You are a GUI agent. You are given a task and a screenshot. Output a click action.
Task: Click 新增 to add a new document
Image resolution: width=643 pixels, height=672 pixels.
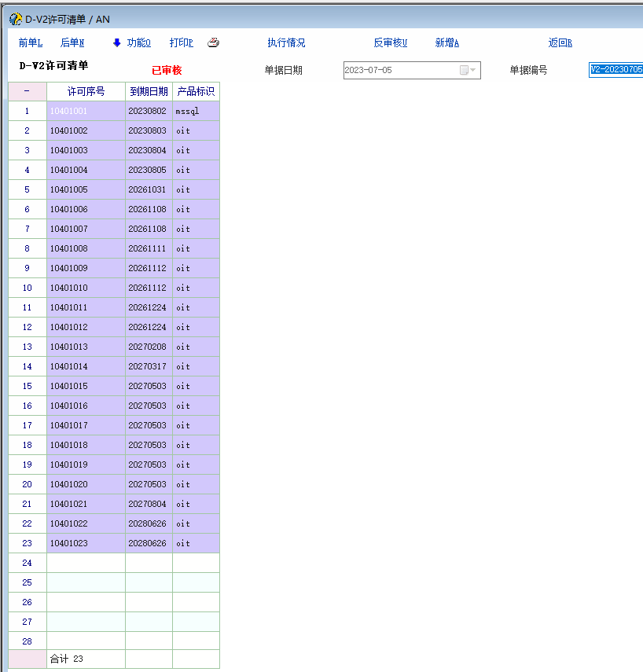tap(446, 43)
